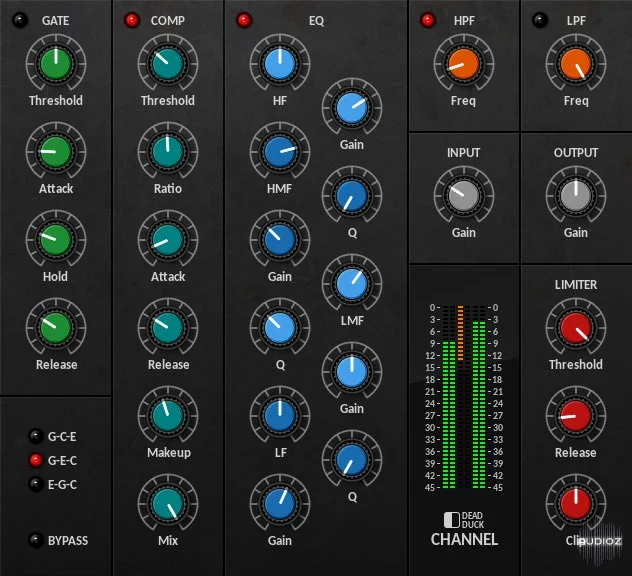Click the Gate Threshold green knob
Screen dimensions: 632x576
[x=56, y=64]
